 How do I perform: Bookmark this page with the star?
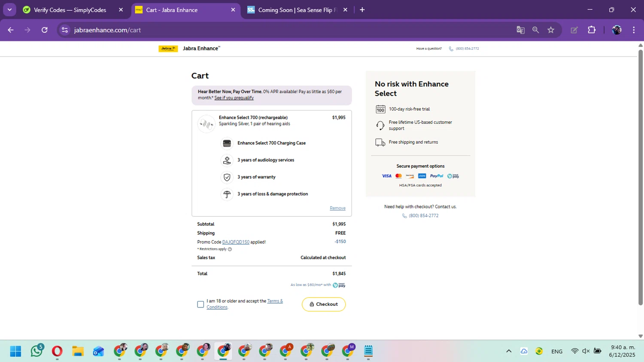(x=551, y=30)
